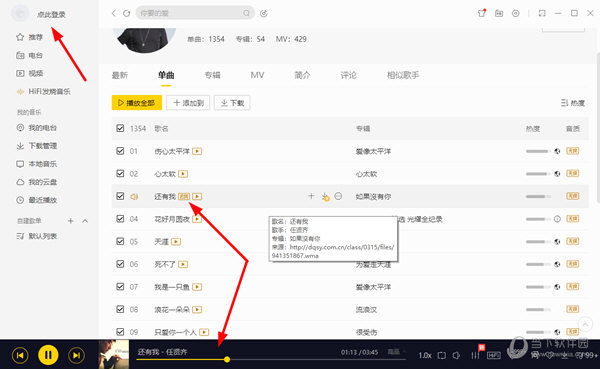Click the 下载 button above song list

[x=232, y=103]
